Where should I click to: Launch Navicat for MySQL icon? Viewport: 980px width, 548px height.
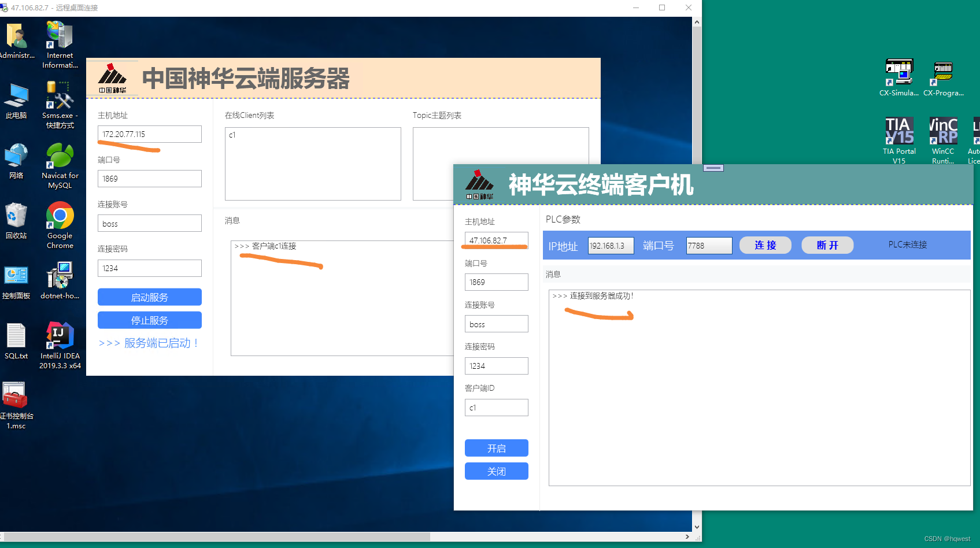(x=60, y=165)
